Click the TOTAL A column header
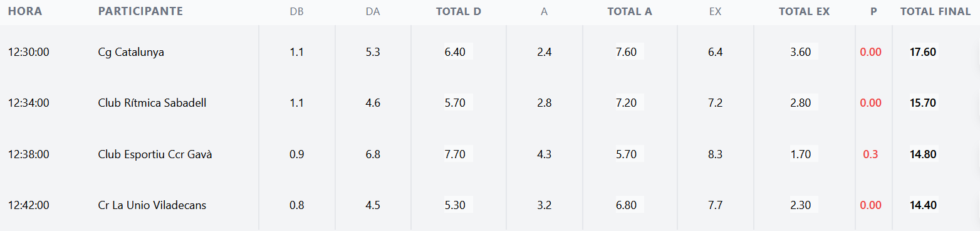Screen dimensions: 980x231 (x=630, y=11)
